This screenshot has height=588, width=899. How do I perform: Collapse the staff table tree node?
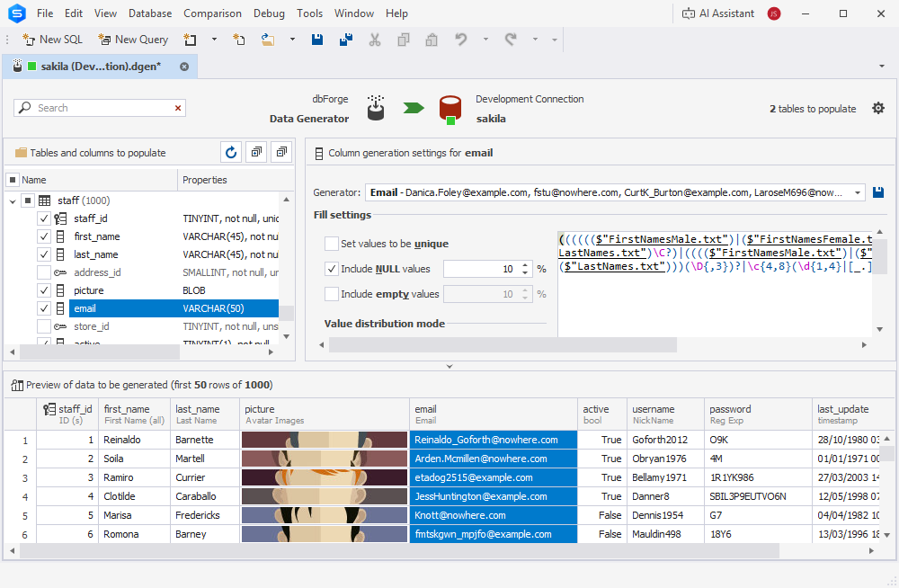13,200
